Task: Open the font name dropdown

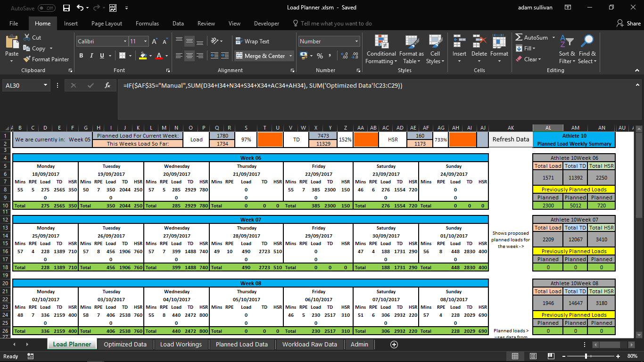Action: (125, 41)
